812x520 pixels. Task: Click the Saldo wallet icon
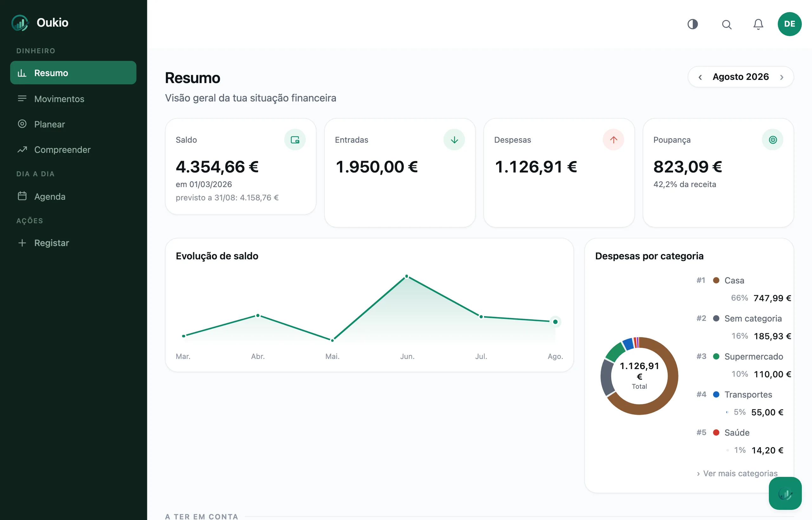(x=295, y=140)
